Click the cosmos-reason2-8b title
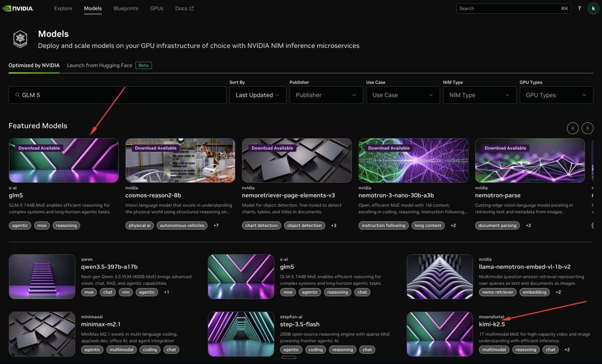Image resolution: width=602 pixels, height=364 pixels. tap(153, 196)
